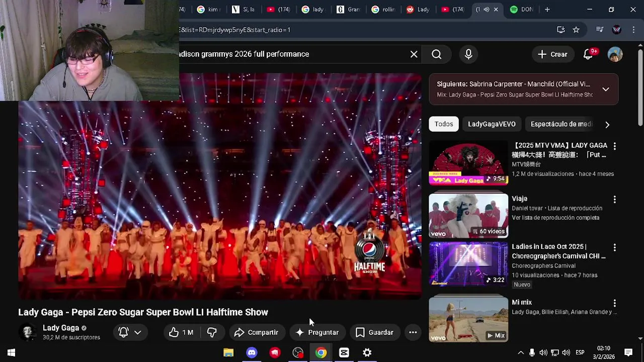Open the Lady Gaga channel name link
The height and width of the screenshot is (362, 644).
61,328
